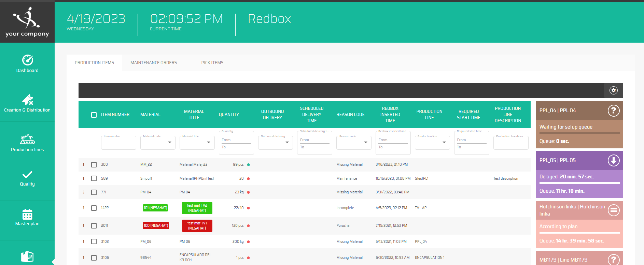Click download arrow icon on PPL_05 card
Image resolution: width=644 pixels, height=265 pixels.
[613, 160]
